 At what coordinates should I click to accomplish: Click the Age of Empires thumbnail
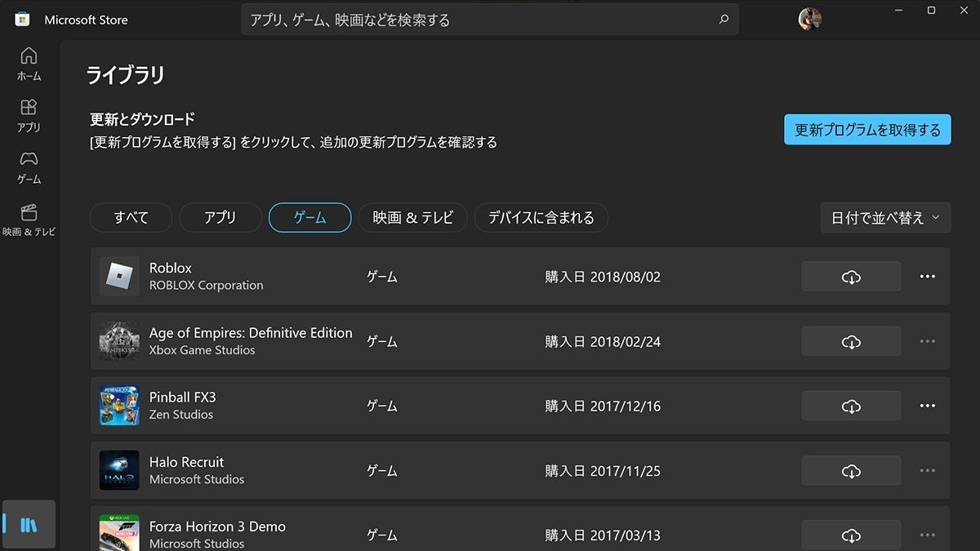tap(119, 341)
